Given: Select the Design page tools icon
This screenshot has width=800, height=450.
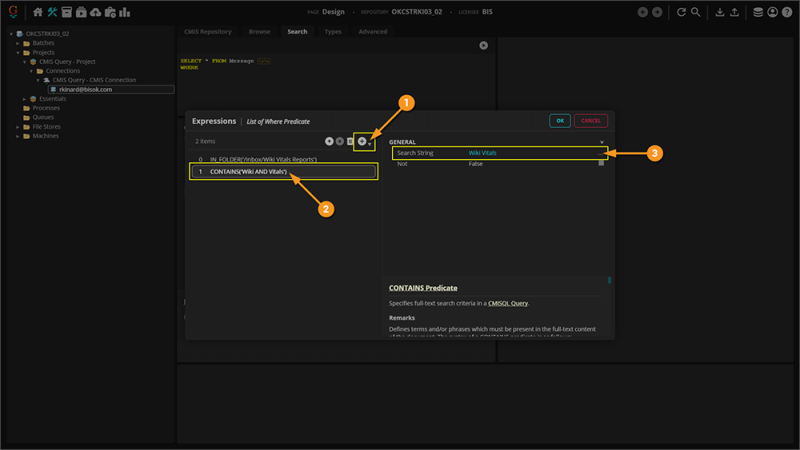Looking at the screenshot, I should click(52, 12).
